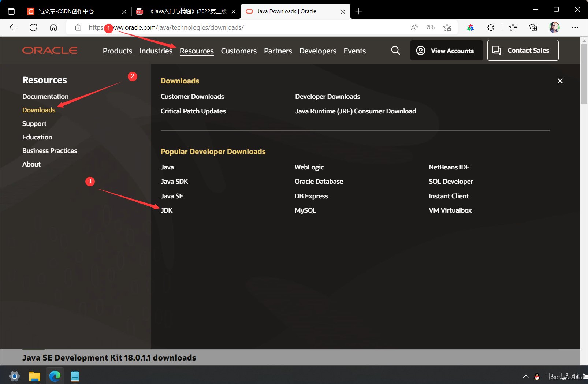Click the Contact Sales button

(x=523, y=51)
